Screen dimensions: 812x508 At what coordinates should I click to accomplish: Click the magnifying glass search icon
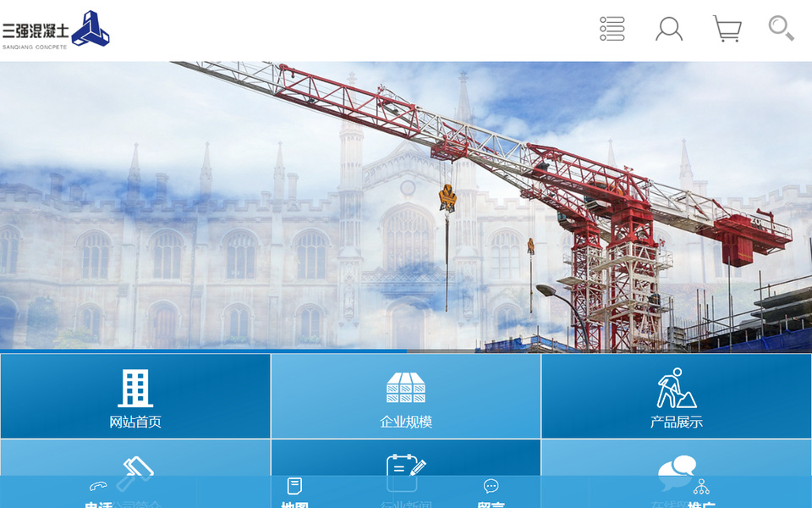781,28
